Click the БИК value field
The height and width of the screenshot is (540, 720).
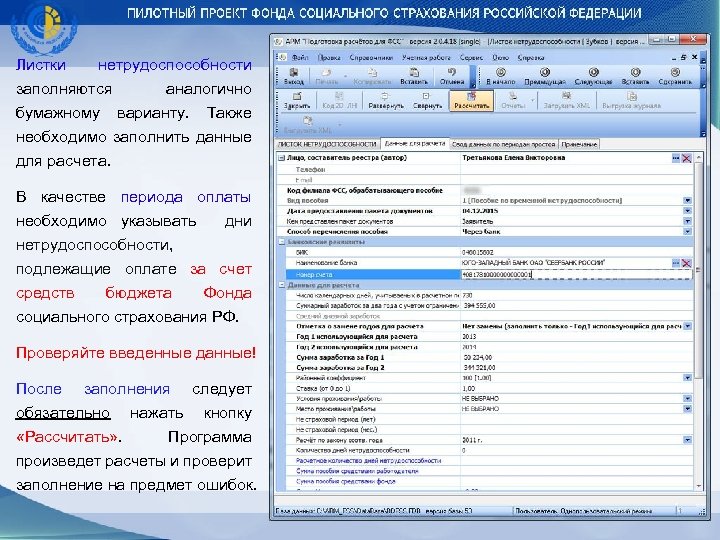(577, 252)
